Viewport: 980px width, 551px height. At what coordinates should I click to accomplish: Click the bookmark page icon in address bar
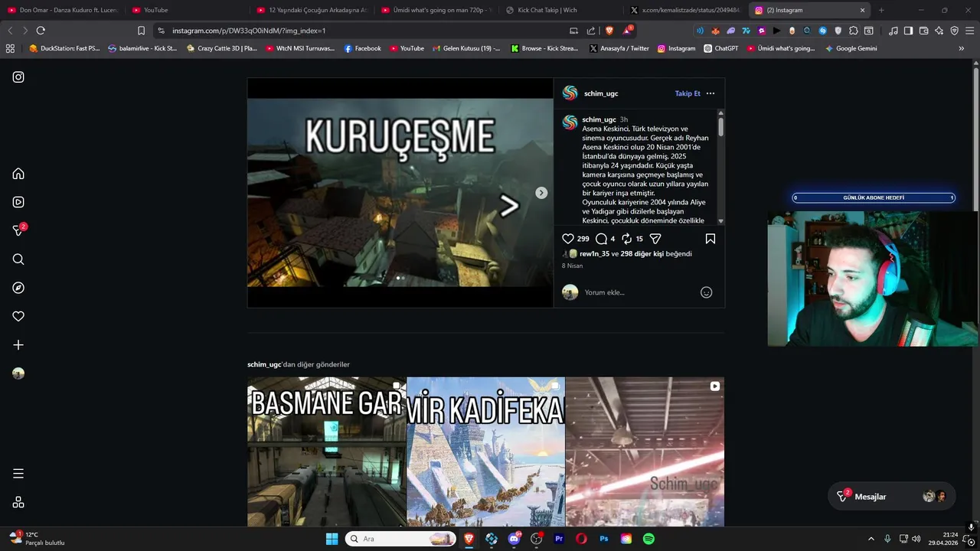pyautogui.click(x=141, y=31)
